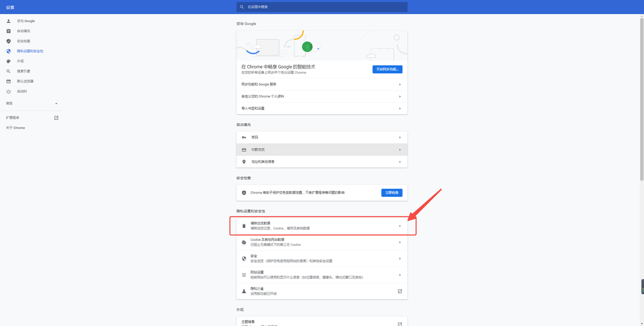Viewport: 644px width, 326px height.
Task: Click the key icon next to 密码
Action: pyautogui.click(x=244, y=137)
